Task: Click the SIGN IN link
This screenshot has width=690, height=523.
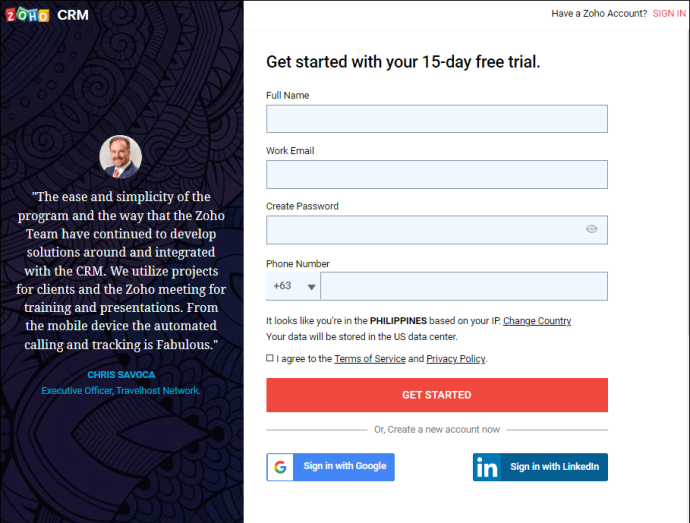Action: point(669,14)
